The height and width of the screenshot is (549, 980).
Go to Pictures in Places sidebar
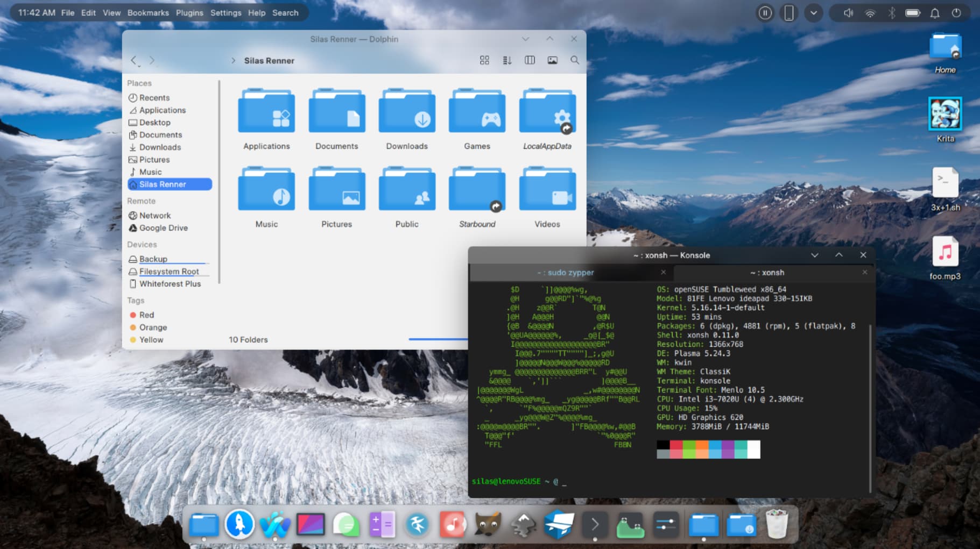[x=170, y=159]
